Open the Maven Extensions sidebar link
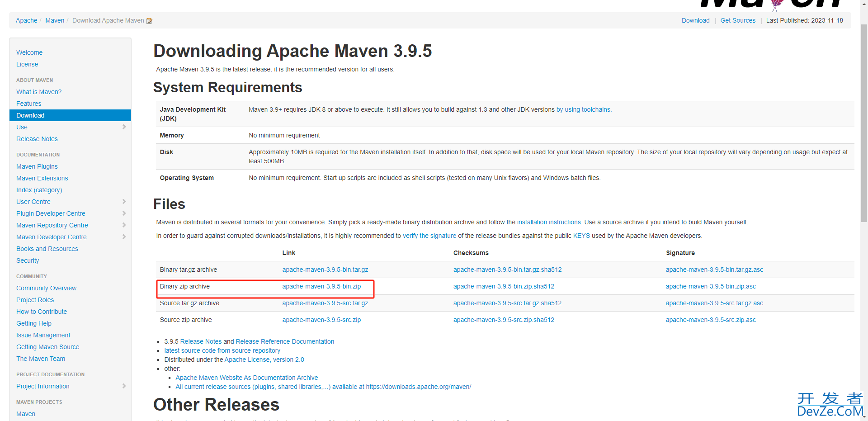Image resolution: width=868 pixels, height=421 pixels. (x=42, y=178)
